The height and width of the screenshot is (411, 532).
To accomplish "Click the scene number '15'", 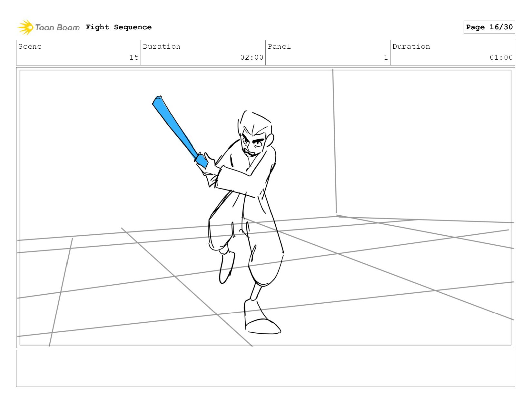I will (x=134, y=57).
